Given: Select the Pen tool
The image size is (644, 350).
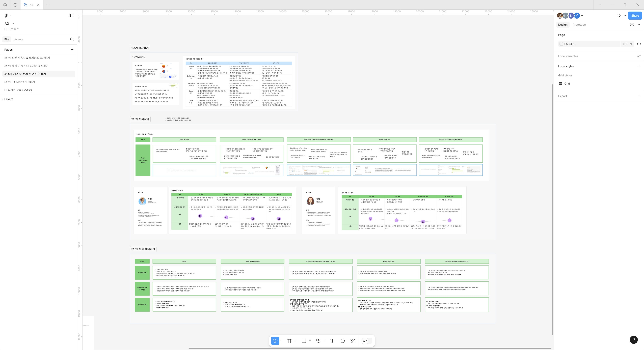Looking at the screenshot, I should pos(318,341).
